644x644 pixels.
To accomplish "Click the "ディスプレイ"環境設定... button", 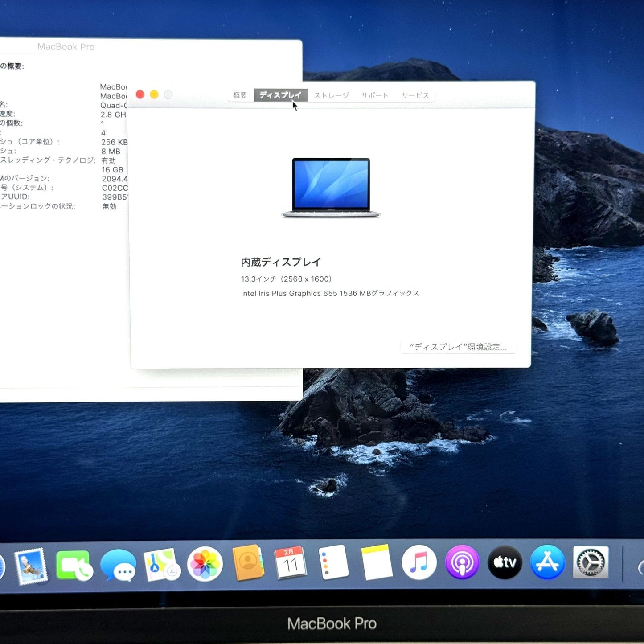I will [459, 347].
